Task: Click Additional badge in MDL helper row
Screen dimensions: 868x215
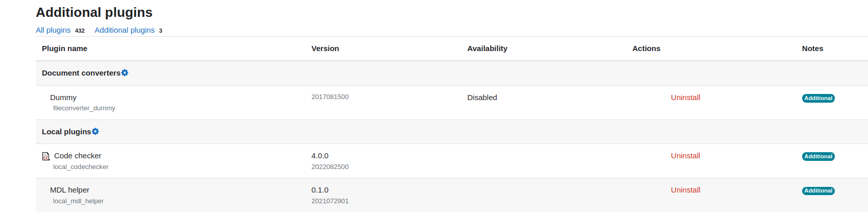Action: coord(818,190)
